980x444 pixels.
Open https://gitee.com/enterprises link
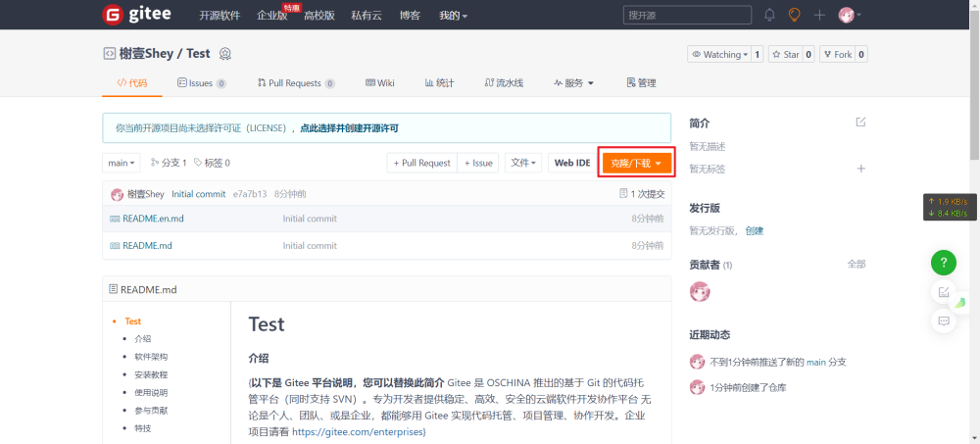pyautogui.click(x=358, y=431)
